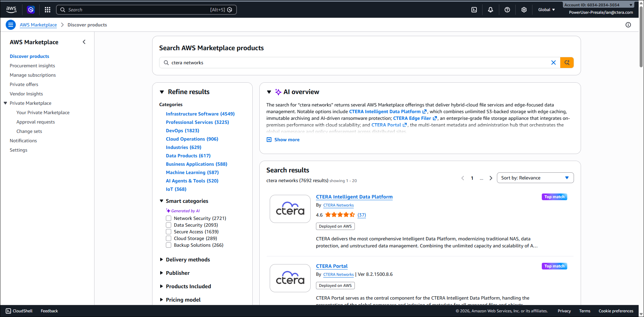Open the account ID menu
This screenshot has width=644, height=317.
(x=598, y=5)
